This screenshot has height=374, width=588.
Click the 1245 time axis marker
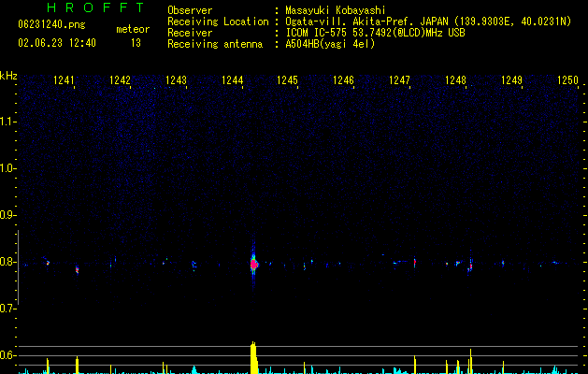point(287,80)
